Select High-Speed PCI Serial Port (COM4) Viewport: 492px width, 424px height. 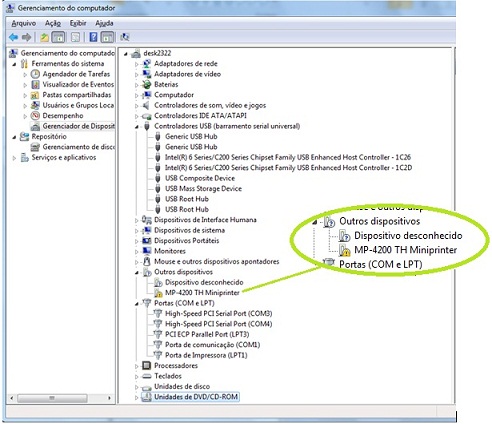[x=218, y=324]
